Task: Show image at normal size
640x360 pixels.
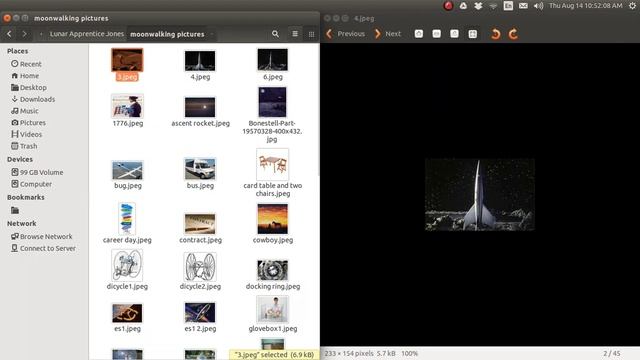Action: pos(454,34)
